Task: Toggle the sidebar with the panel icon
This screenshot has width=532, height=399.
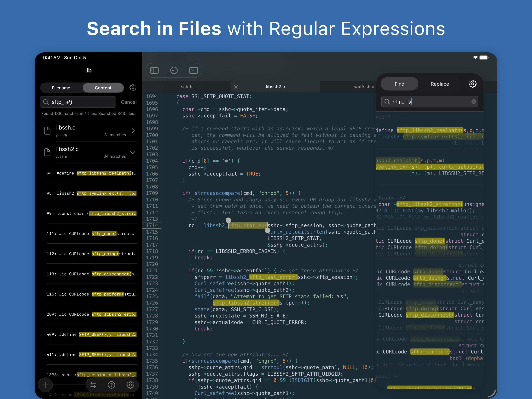Action: click(154, 70)
